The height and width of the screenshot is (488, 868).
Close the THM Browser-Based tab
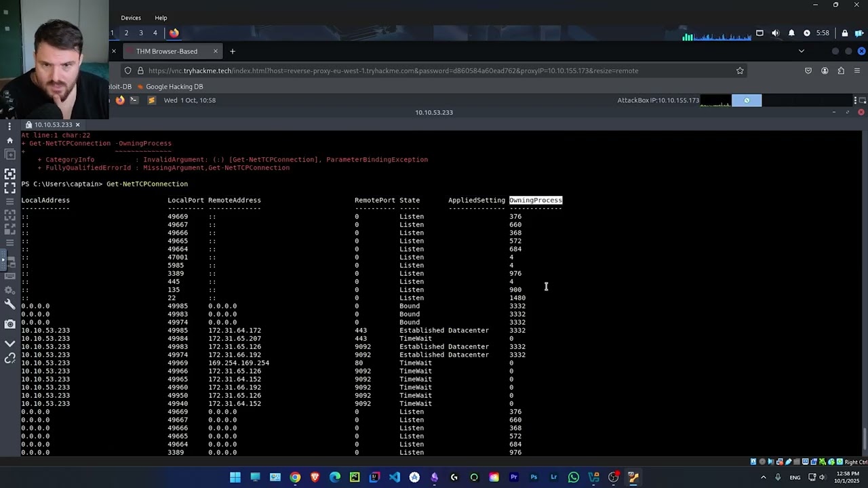(x=216, y=52)
